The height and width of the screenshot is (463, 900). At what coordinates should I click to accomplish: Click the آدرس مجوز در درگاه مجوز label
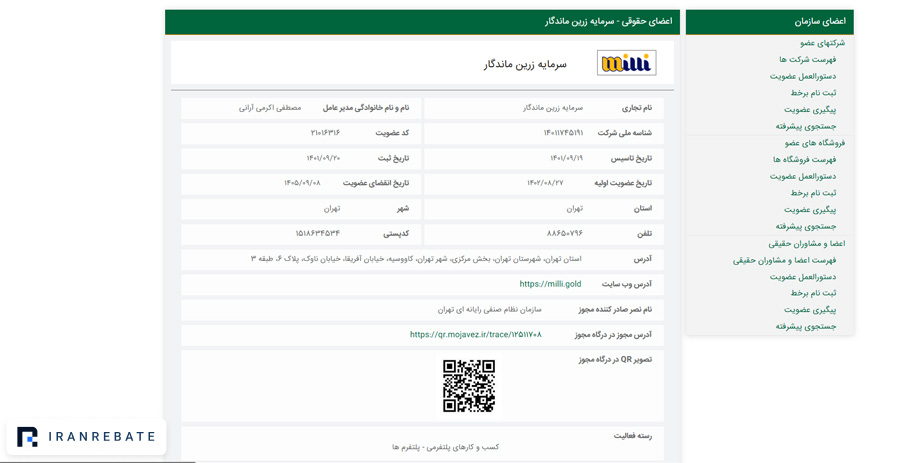coord(613,334)
